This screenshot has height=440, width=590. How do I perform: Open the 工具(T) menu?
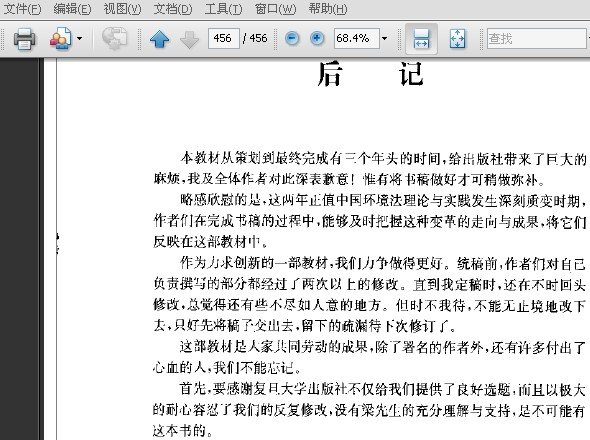223,9
